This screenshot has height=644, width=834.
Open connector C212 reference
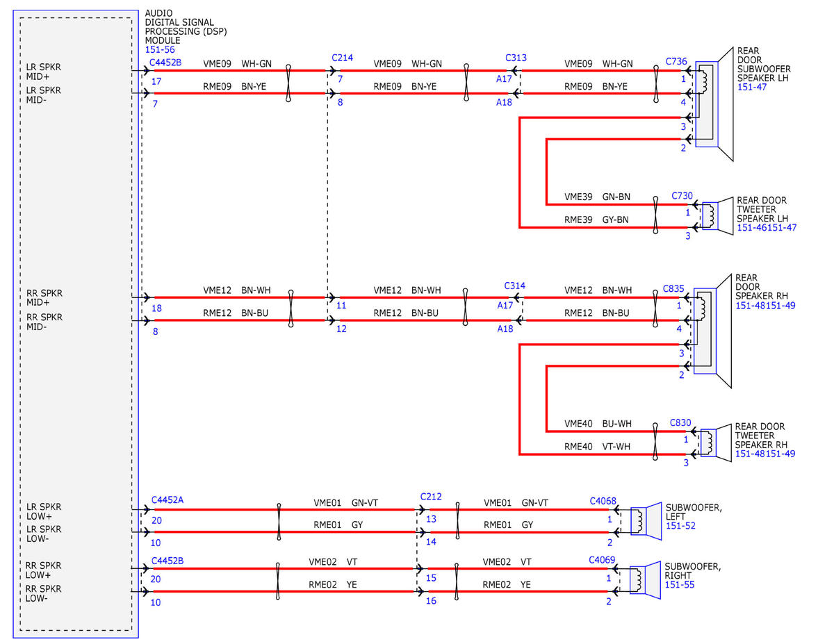click(431, 497)
